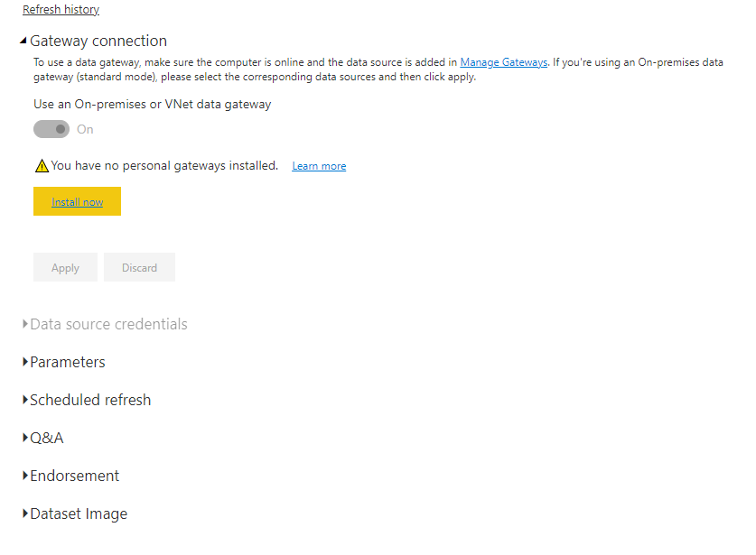This screenshot has height=555, width=756.
Task: Click the Install now button
Action: click(77, 201)
